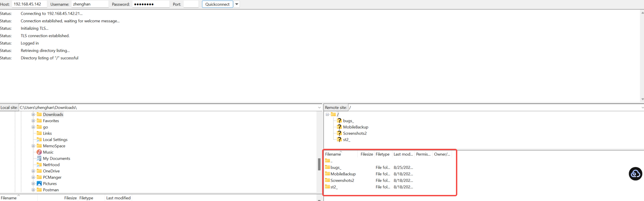The width and height of the screenshot is (644, 201).
Task: Select the Pictures folder icon
Action: pyautogui.click(x=39, y=183)
